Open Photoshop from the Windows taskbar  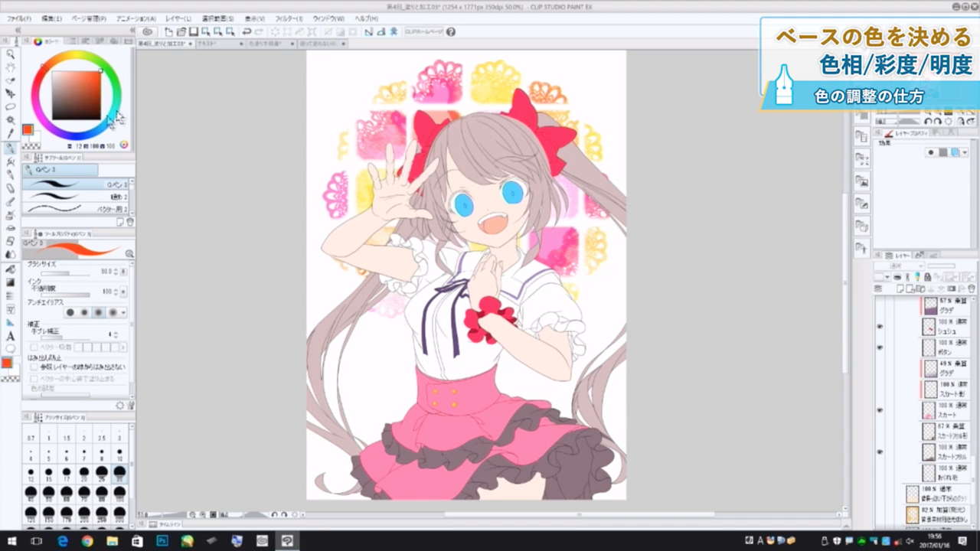pos(162,540)
